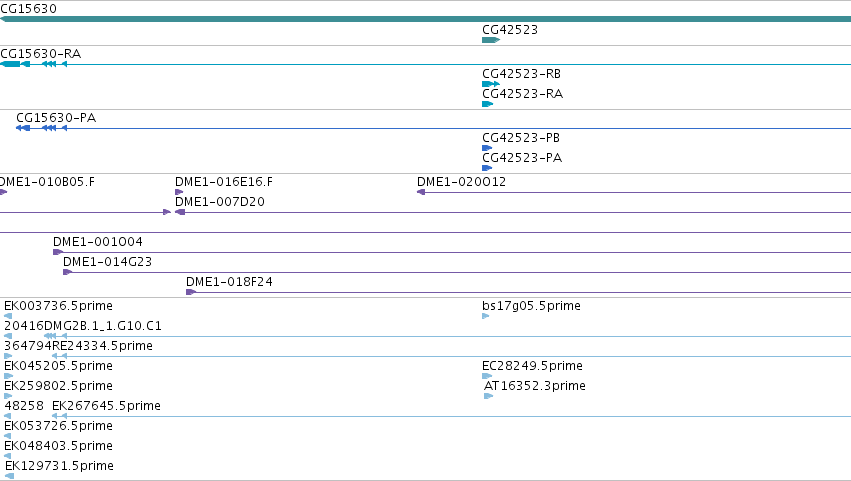Open the CG15630 gene label
Image resolution: width=851 pixels, height=481 pixels.
click(x=28, y=9)
